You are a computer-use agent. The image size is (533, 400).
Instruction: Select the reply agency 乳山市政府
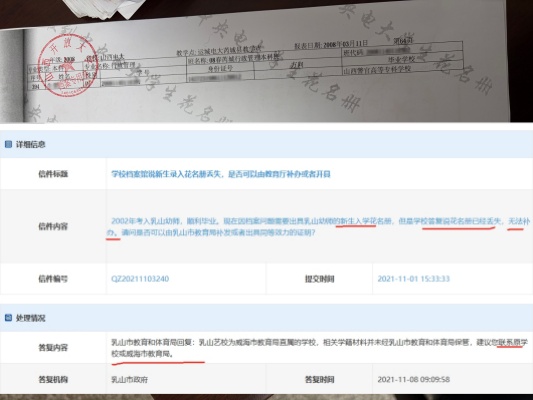click(130, 379)
